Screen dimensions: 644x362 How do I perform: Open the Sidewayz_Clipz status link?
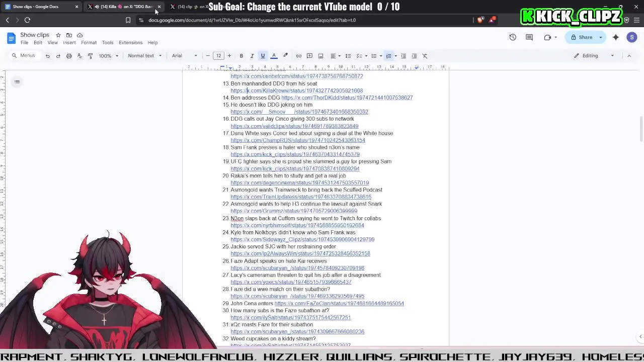pyautogui.click(x=302, y=239)
